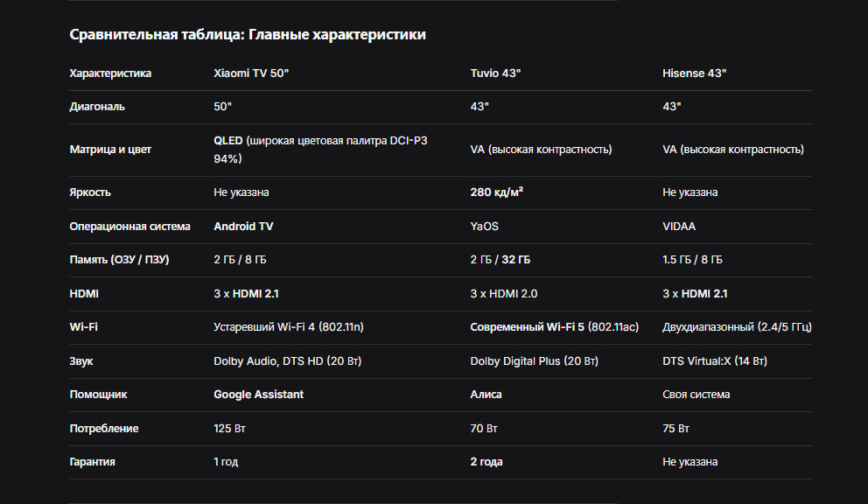Select the "VIDAA" cell

coord(679,227)
